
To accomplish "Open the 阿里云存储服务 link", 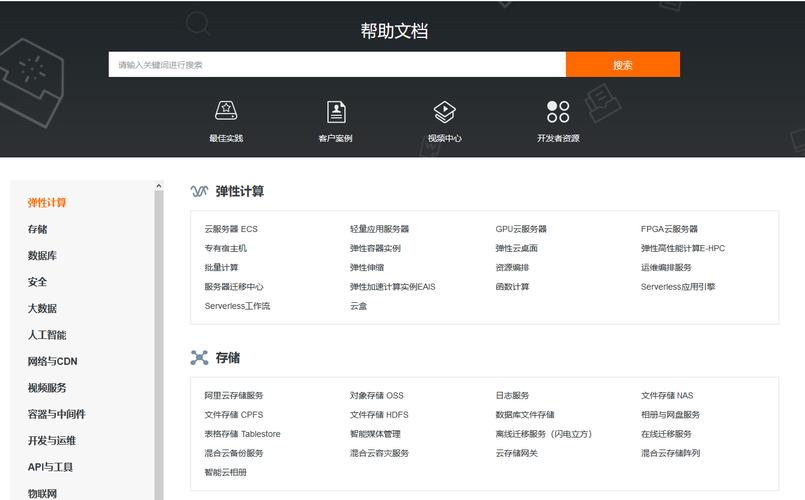I will 234,396.
